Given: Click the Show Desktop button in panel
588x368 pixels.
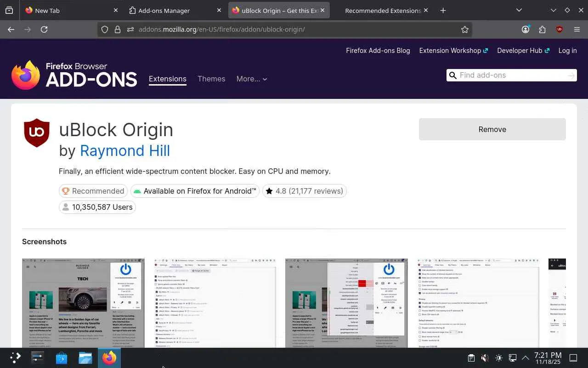Looking at the screenshot, I should pyautogui.click(x=573, y=358).
